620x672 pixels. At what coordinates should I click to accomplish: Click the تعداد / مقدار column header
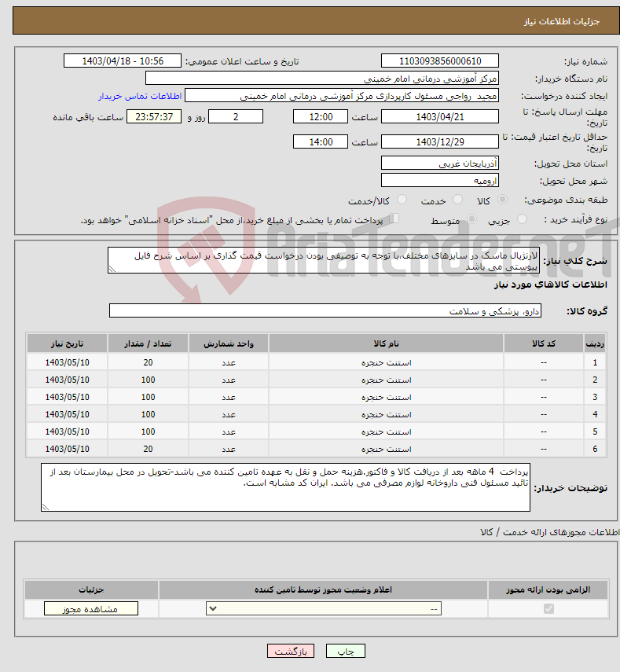point(148,343)
